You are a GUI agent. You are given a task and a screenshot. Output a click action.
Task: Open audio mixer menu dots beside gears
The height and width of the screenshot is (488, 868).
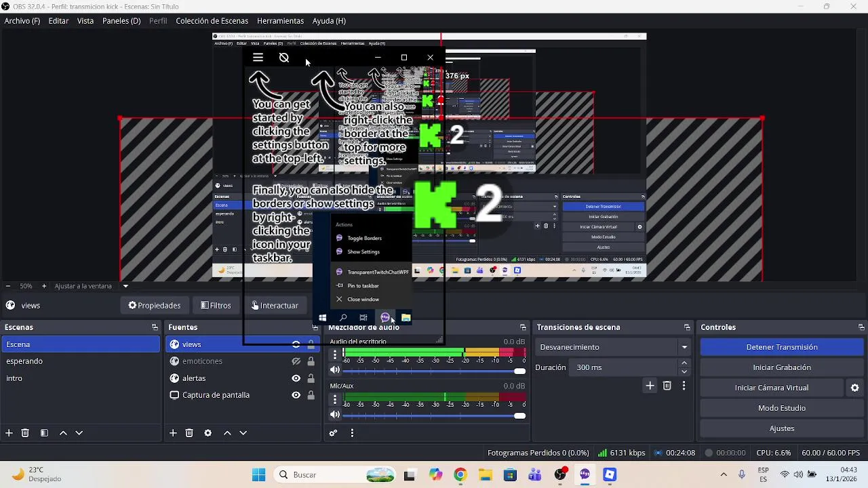(x=352, y=433)
